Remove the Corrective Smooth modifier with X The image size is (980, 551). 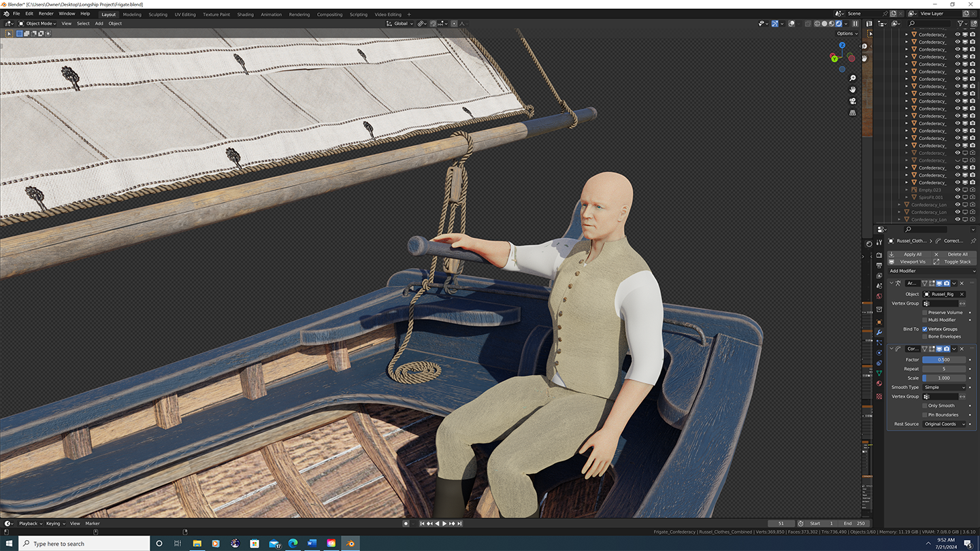pyautogui.click(x=962, y=349)
